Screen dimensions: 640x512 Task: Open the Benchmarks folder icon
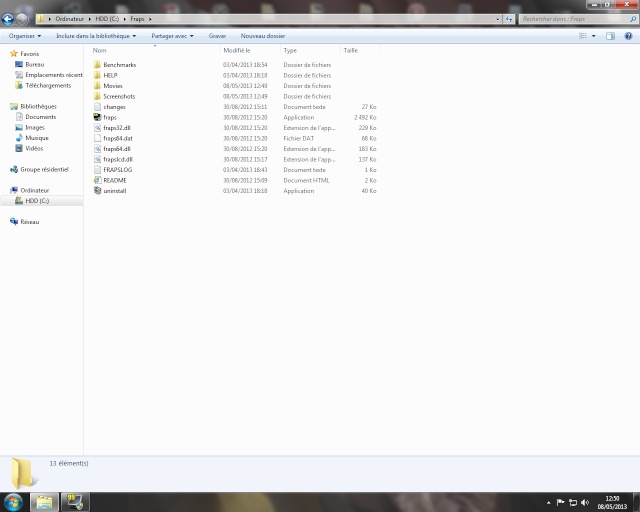tap(97, 65)
